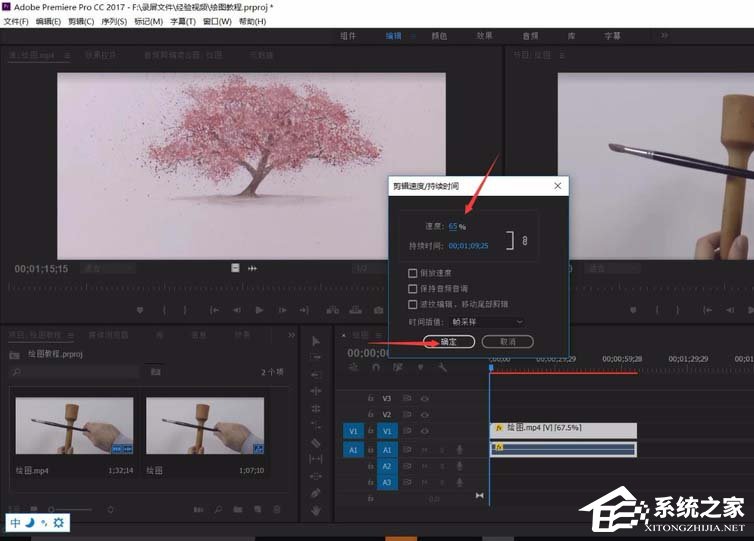This screenshot has width=754, height=541.
Task: Switch to the 颜色 workspace tab
Action: [439, 36]
